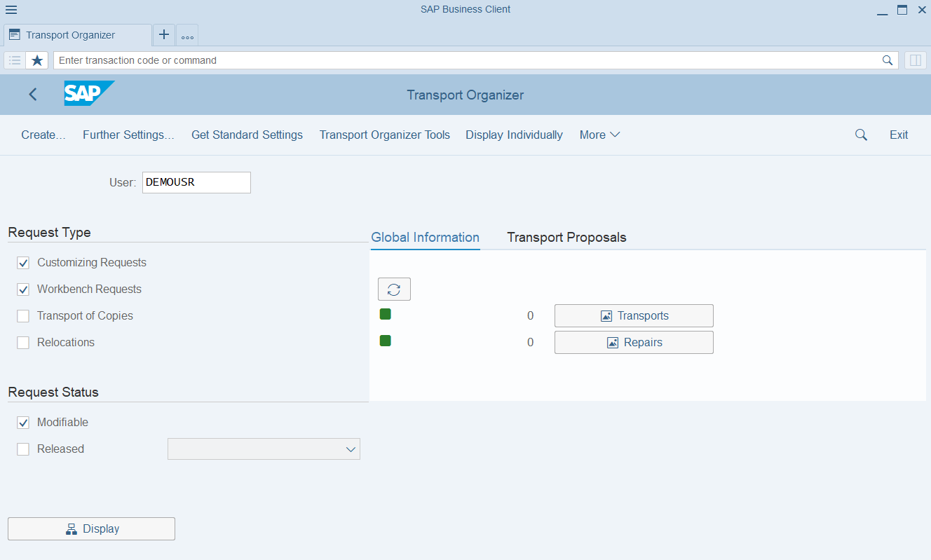Expand the More menu
Screen dimensions: 931x560
click(599, 135)
